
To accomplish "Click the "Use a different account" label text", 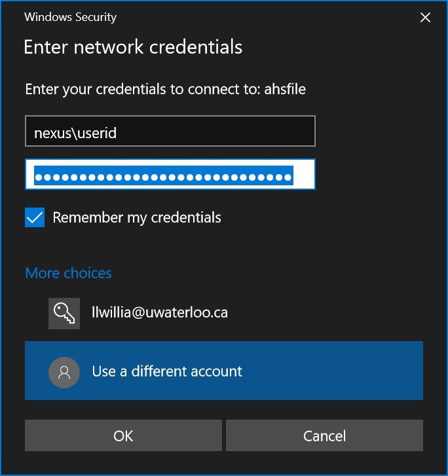I will [167, 371].
